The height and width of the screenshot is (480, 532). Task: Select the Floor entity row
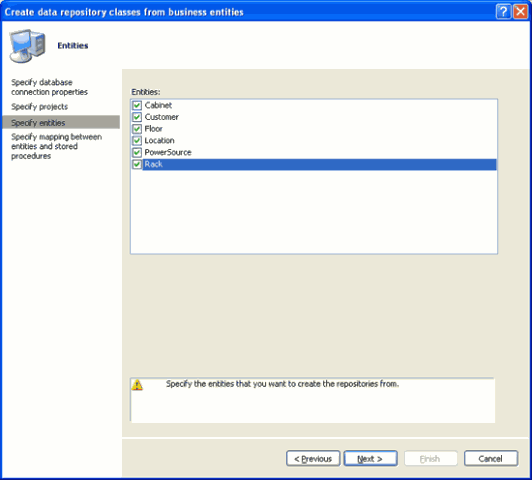pyautogui.click(x=314, y=129)
